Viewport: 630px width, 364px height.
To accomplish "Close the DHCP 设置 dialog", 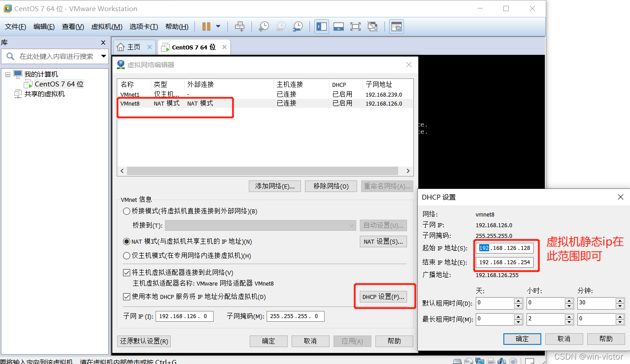I will click(620, 197).
